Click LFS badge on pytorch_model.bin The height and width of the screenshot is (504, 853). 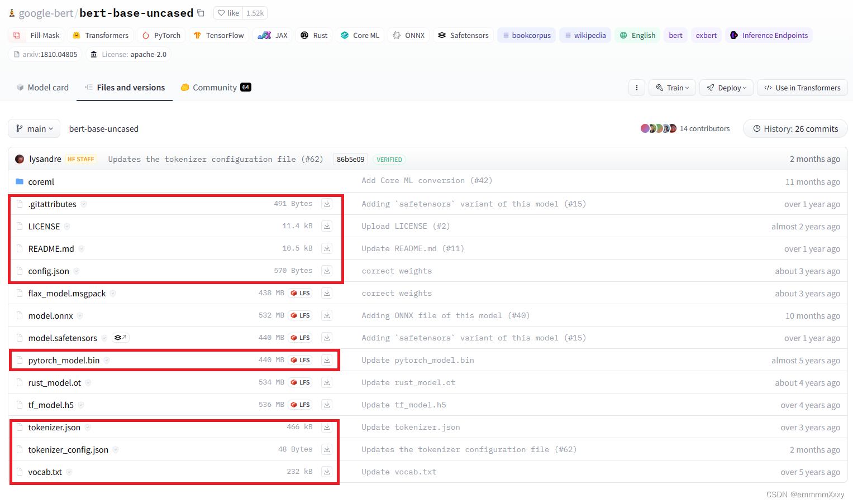tap(301, 360)
